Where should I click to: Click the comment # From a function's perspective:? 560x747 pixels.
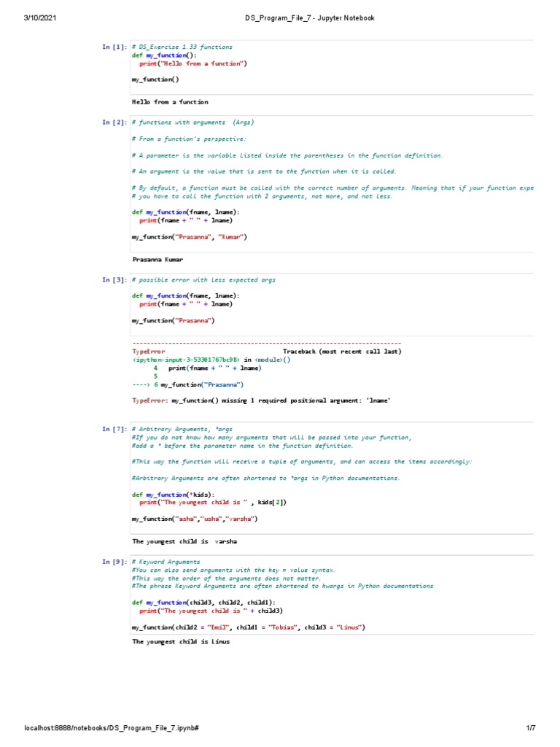click(189, 139)
